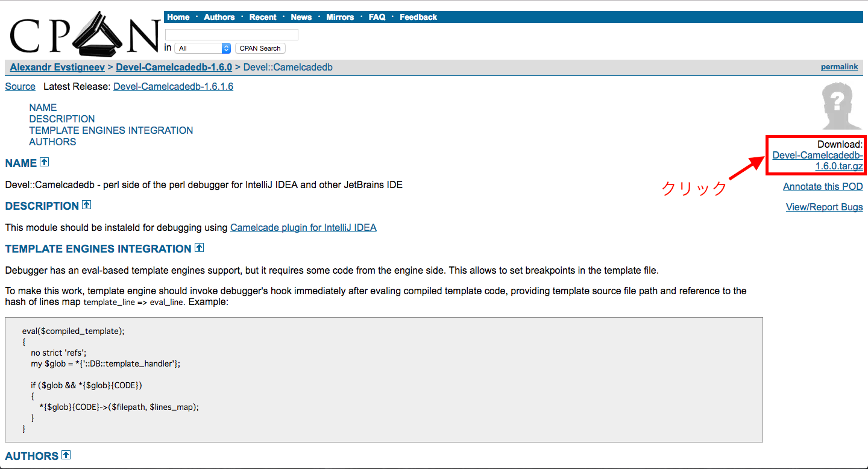Click Annotate this POD link
Image resolution: width=868 pixels, height=469 pixels.
823,186
